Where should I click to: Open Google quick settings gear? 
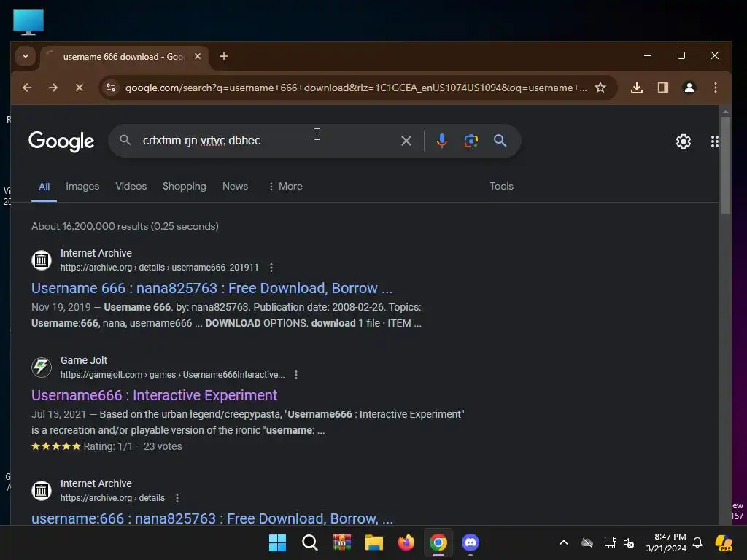pos(683,141)
